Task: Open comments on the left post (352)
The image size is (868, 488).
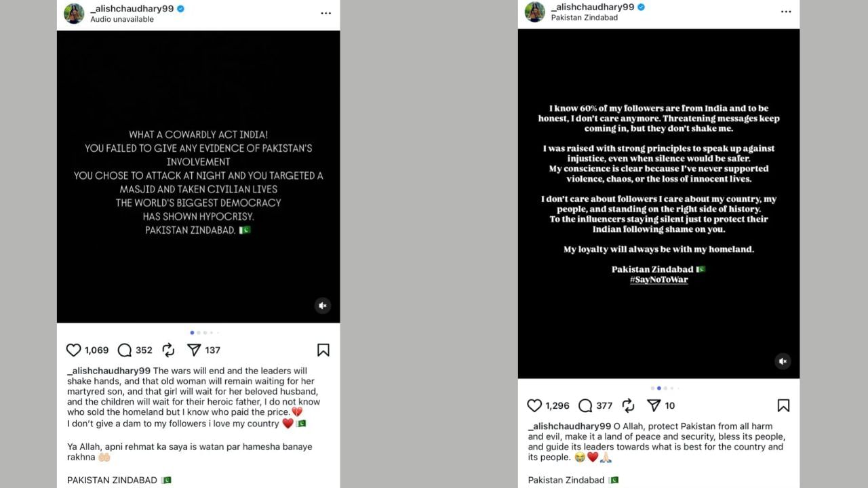Action: 125,350
